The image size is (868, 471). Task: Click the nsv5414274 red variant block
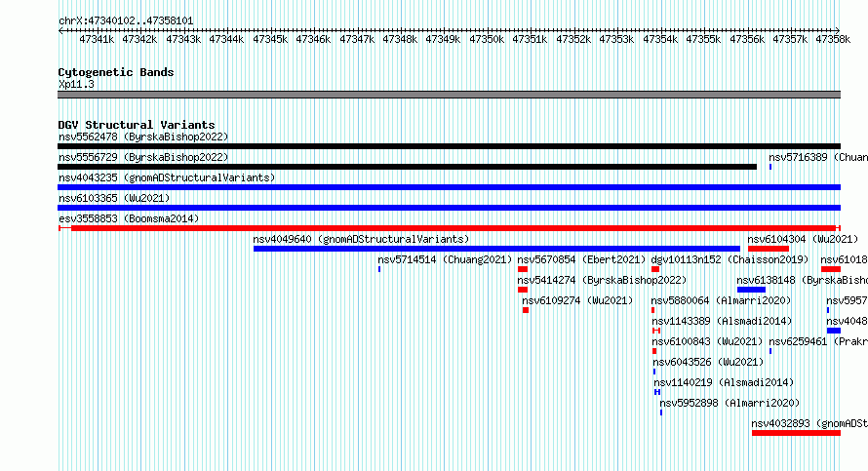(x=523, y=290)
